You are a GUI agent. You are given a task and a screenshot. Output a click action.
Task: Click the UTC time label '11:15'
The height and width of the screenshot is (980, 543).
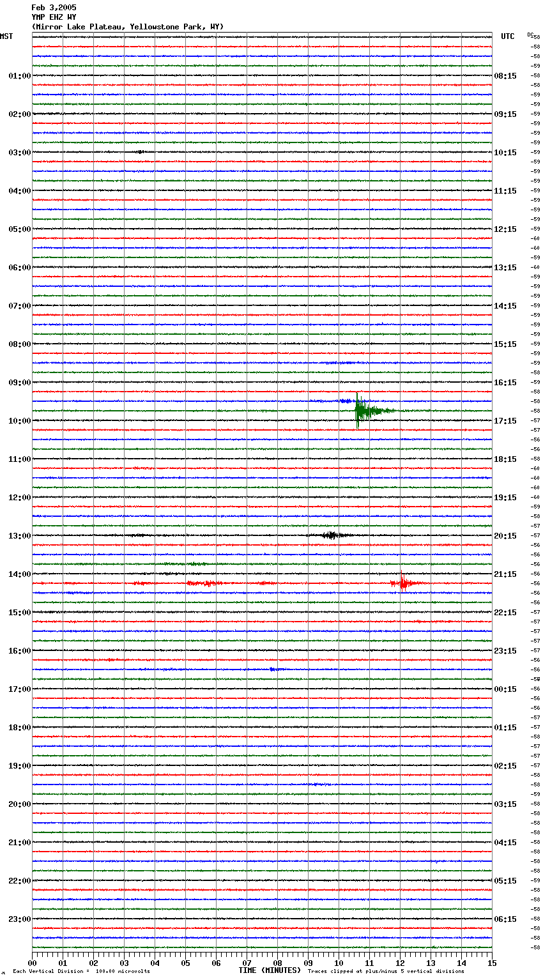505,191
